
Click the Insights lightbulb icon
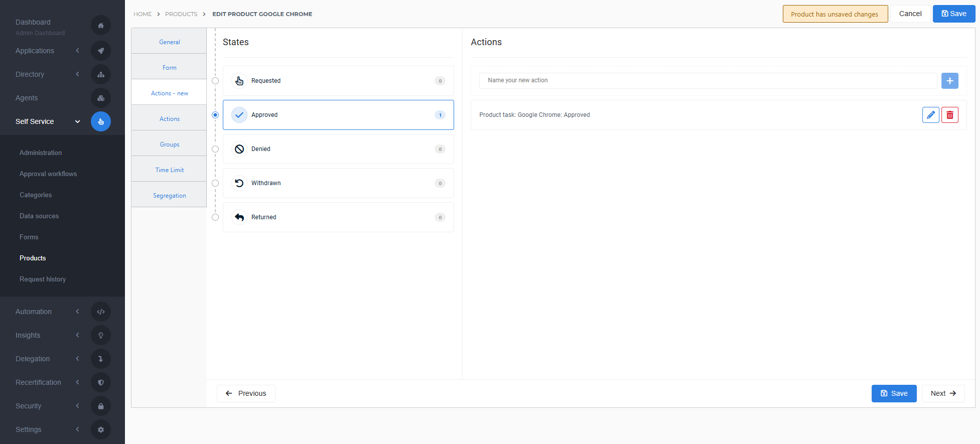(x=101, y=335)
